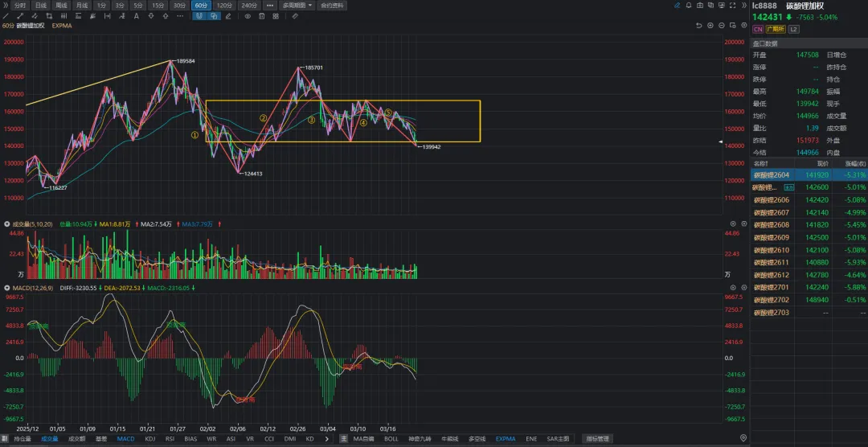Select KDJ indicator
The image size is (868, 447).
click(x=150, y=439)
